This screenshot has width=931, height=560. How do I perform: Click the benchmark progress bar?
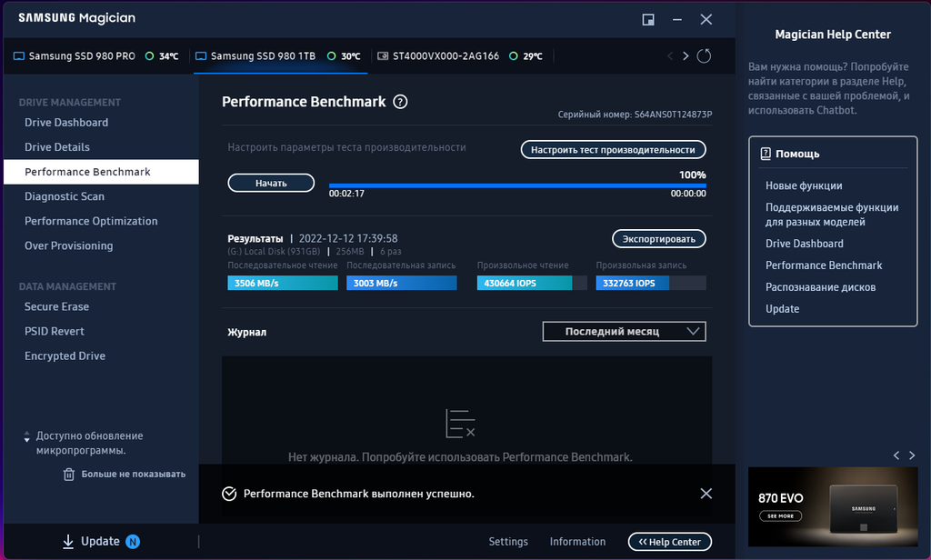click(517, 185)
